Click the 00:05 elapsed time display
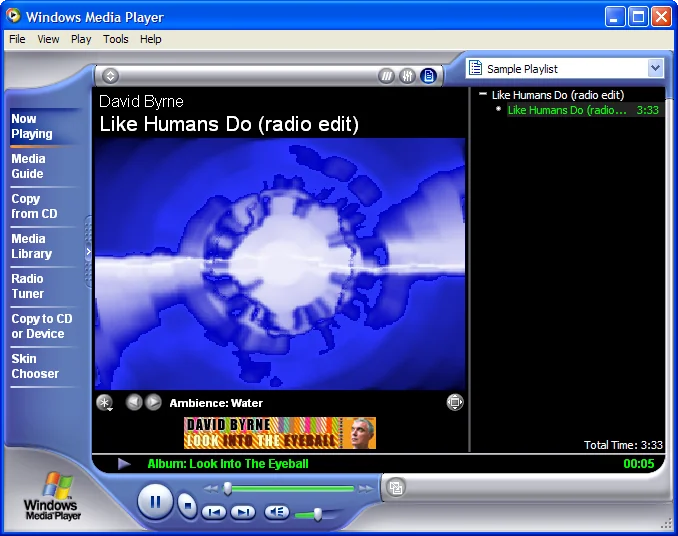 [639, 464]
